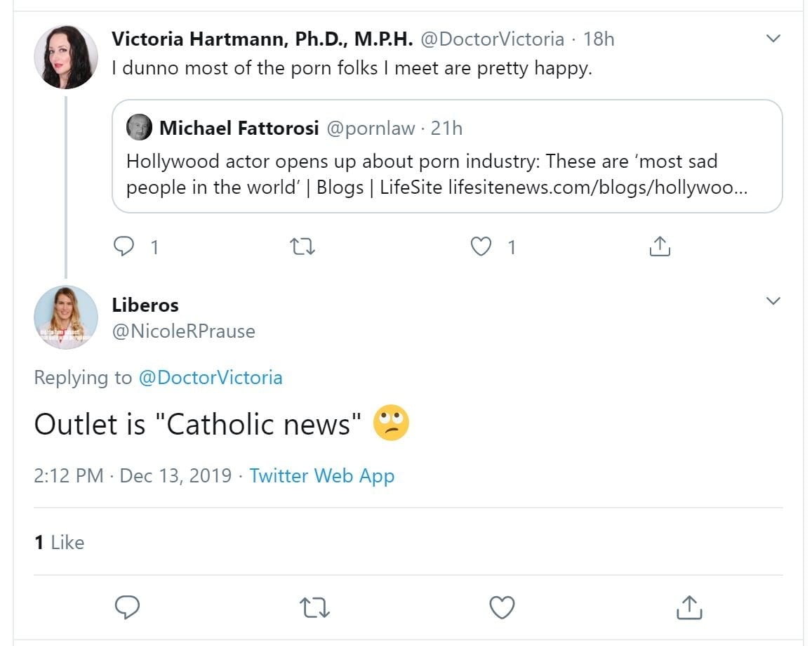
Task: Open Victoria Hartmann's profile picture
Action: click(x=66, y=57)
